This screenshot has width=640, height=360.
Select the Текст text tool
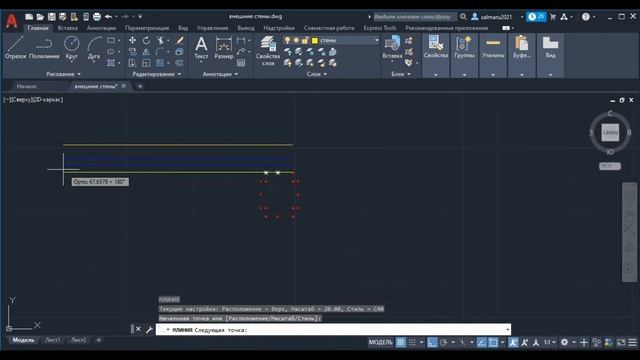point(201,48)
